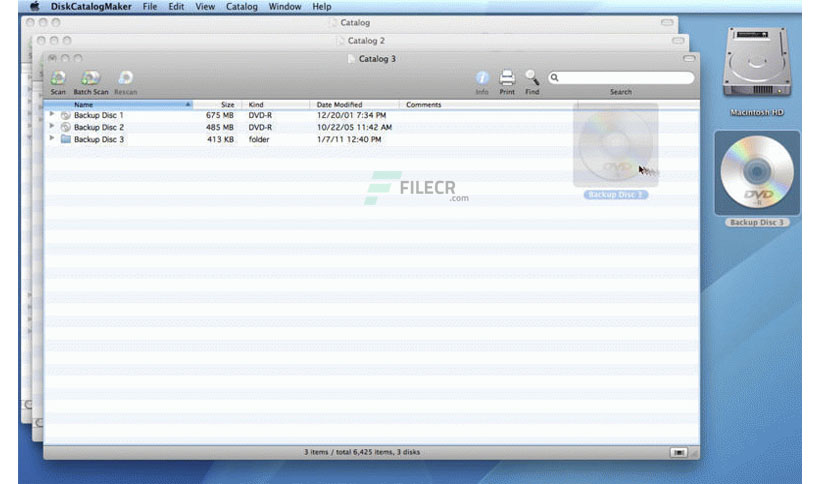
Task: Click the 485 MB size cell
Action: pyautogui.click(x=220, y=127)
